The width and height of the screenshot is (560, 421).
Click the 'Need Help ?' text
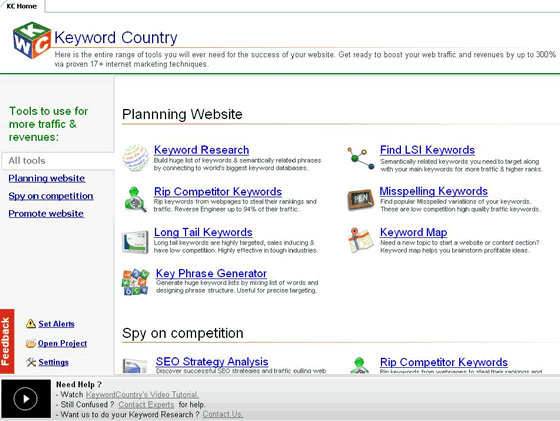pos(79,385)
